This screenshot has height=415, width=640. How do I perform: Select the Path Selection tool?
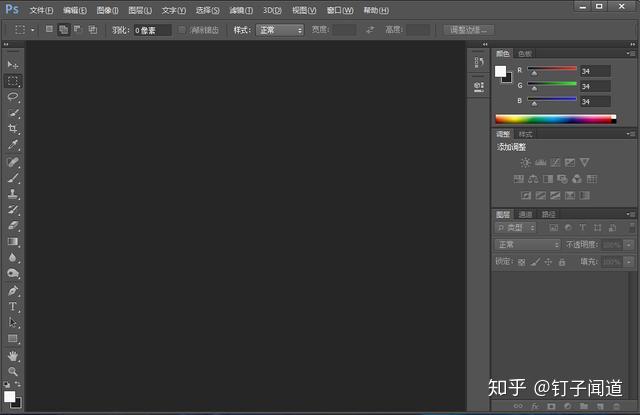tap(13, 322)
